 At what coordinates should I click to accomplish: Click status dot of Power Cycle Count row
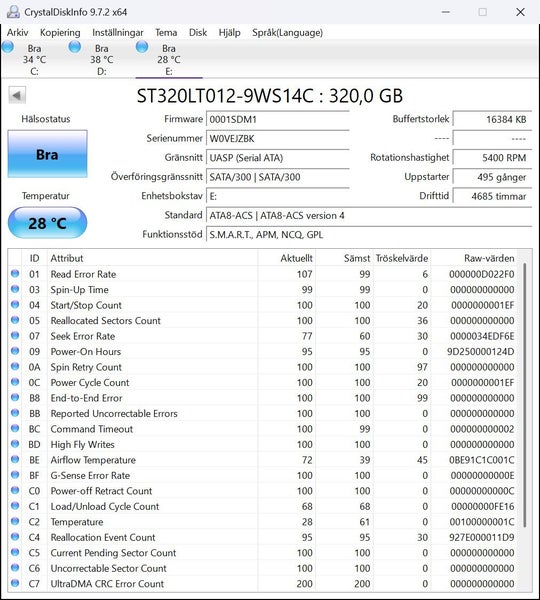pyautogui.click(x=15, y=382)
